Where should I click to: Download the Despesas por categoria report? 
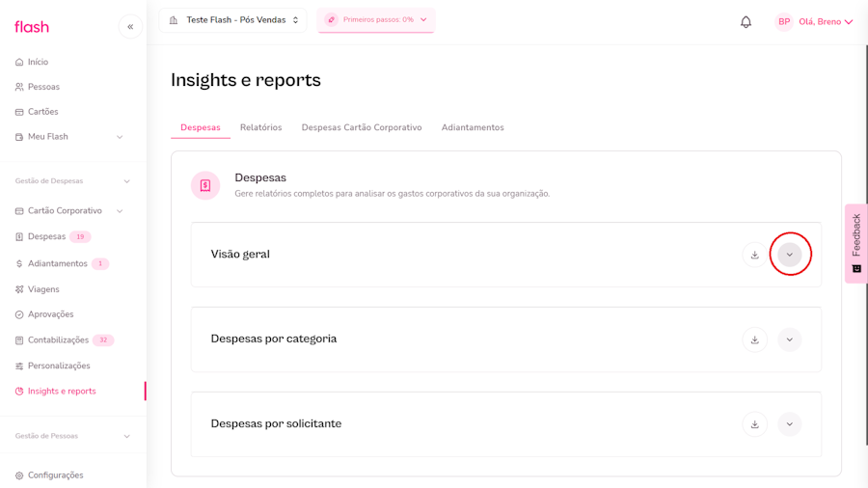pos(754,339)
